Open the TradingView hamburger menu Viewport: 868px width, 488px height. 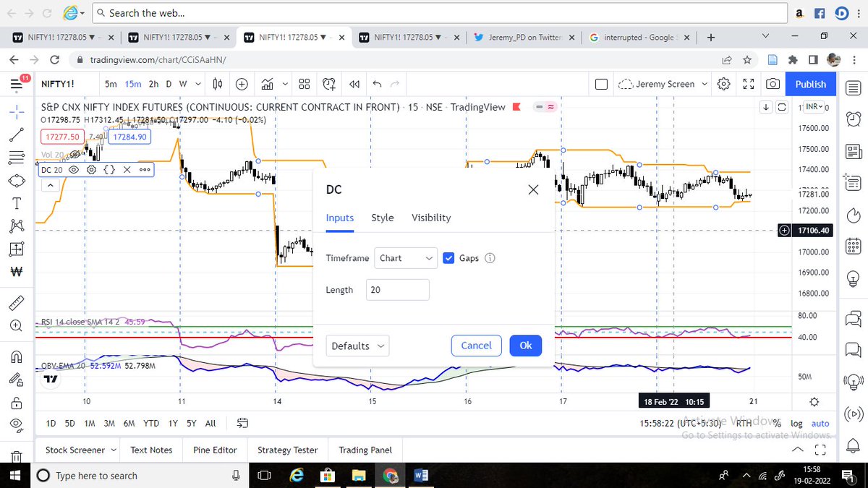point(17,85)
